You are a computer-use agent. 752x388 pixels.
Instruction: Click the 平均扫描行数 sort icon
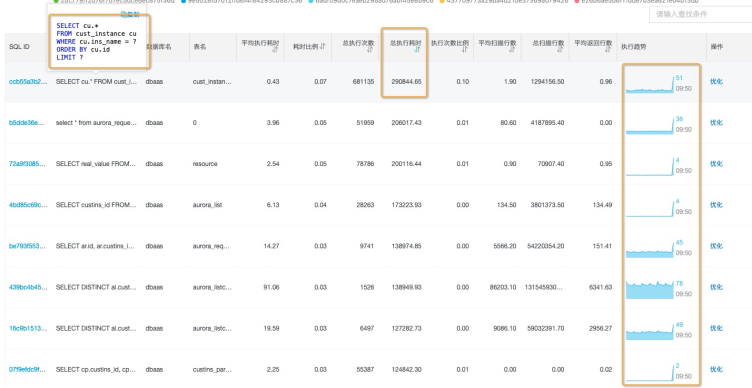513,50
